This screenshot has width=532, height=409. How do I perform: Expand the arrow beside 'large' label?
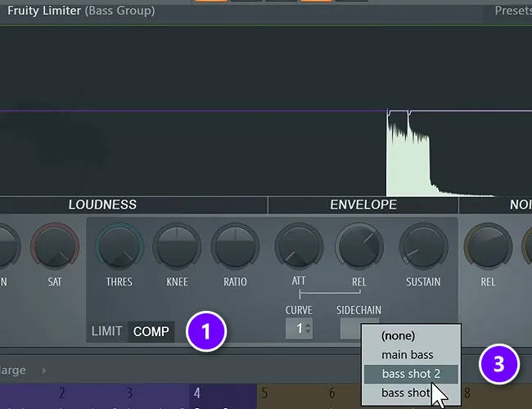pos(44,371)
